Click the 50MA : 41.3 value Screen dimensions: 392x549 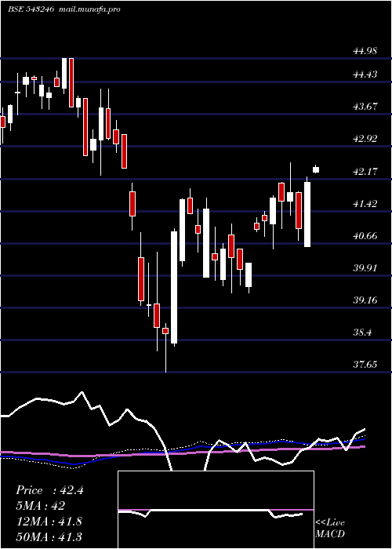point(49,537)
